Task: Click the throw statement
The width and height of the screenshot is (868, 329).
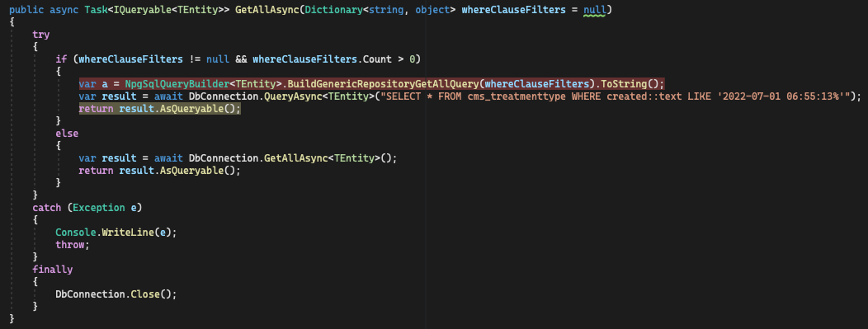Action: [x=73, y=244]
